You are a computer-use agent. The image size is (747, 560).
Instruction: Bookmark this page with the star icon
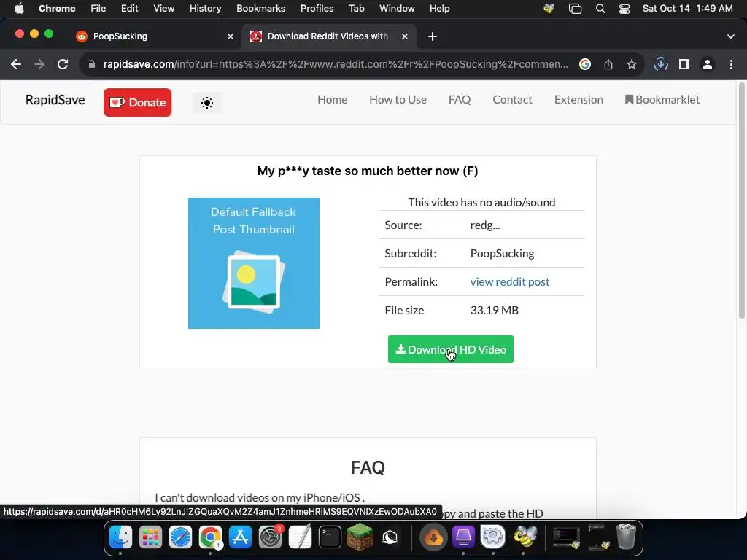[632, 64]
